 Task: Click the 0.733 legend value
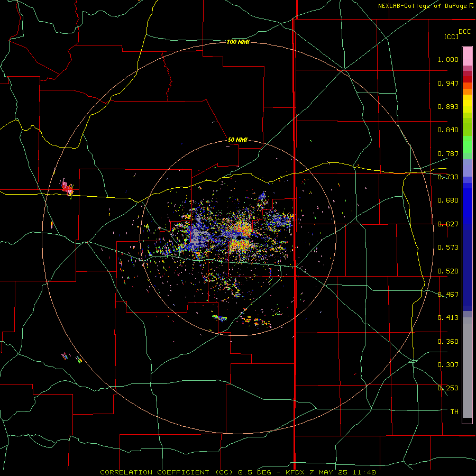(x=448, y=177)
